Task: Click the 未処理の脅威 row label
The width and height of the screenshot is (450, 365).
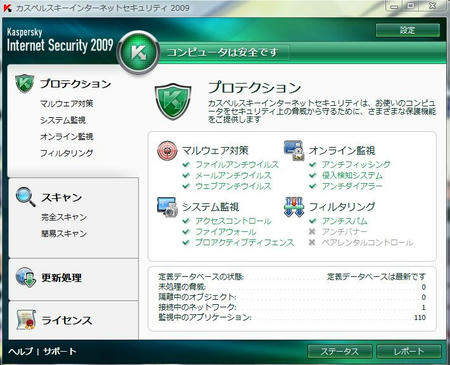Action: (182, 287)
